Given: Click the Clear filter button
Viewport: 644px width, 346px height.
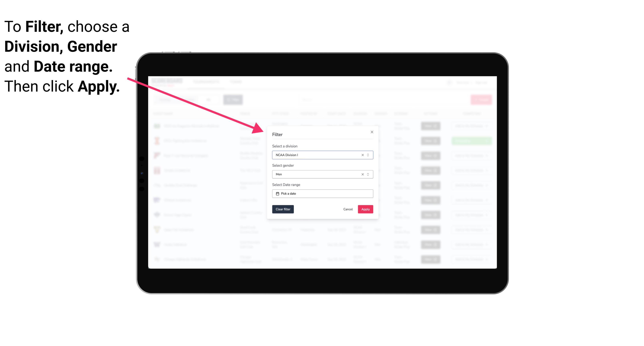Looking at the screenshot, I should click(283, 209).
